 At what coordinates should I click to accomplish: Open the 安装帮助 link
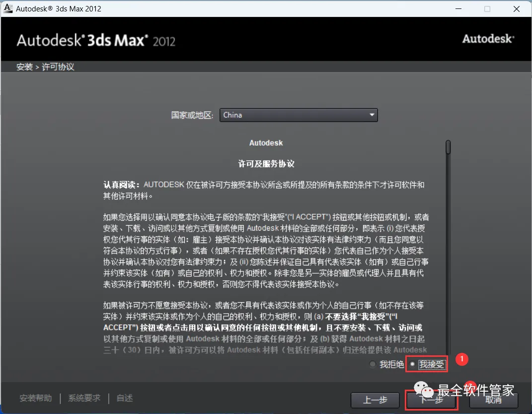pos(36,398)
